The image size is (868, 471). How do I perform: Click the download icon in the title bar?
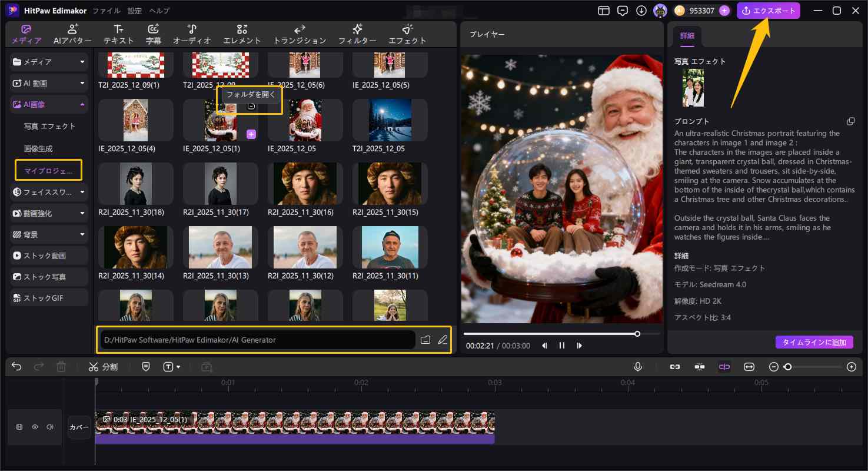click(x=641, y=10)
